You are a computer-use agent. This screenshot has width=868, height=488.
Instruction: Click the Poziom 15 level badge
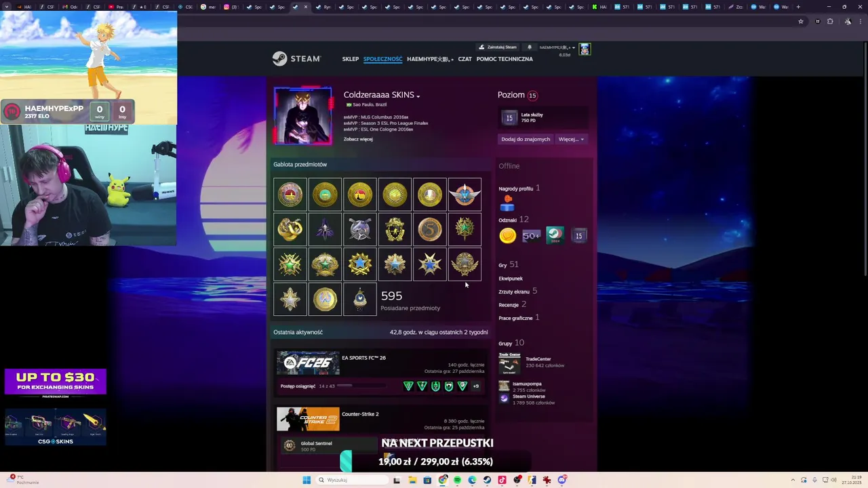coord(532,96)
